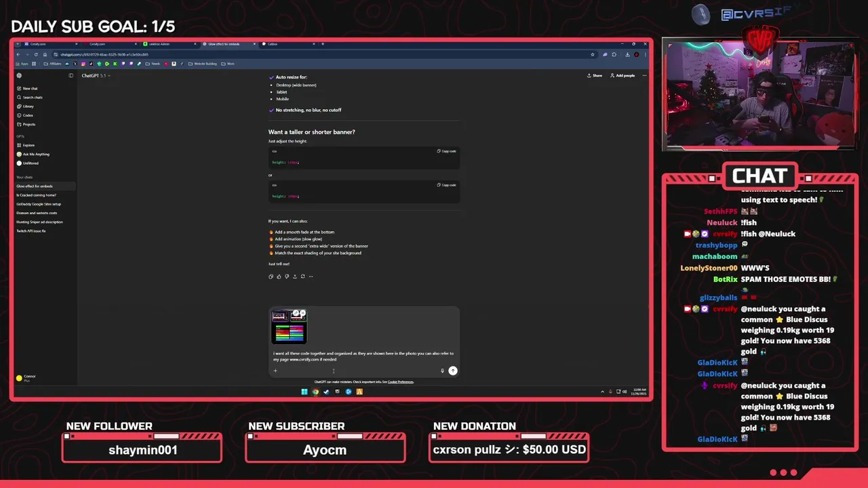
Task: Bookmark this page with the star icon
Action: point(593,54)
